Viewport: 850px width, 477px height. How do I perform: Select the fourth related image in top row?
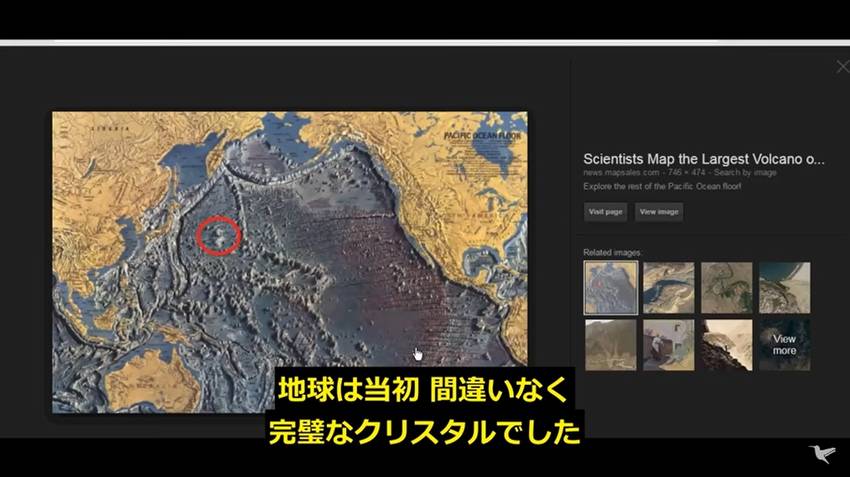point(784,288)
